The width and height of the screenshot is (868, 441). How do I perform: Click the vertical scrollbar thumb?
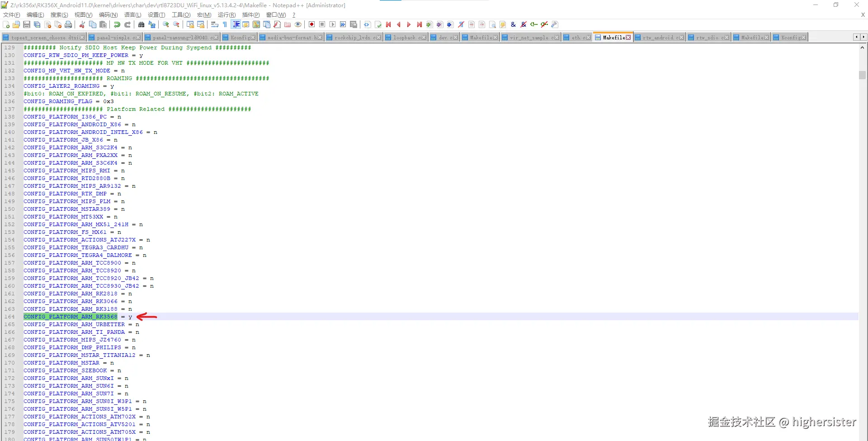[x=863, y=75]
